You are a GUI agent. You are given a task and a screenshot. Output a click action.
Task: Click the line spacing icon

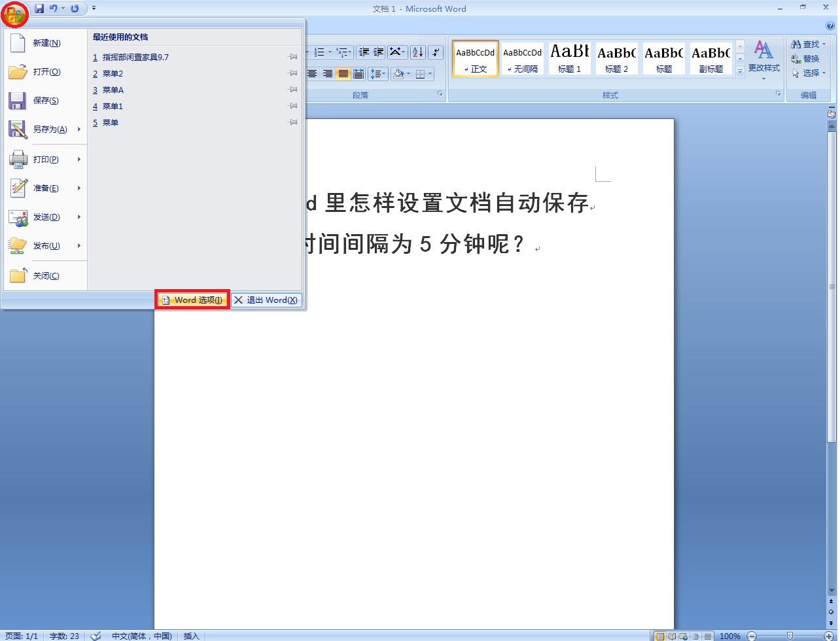(377, 74)
